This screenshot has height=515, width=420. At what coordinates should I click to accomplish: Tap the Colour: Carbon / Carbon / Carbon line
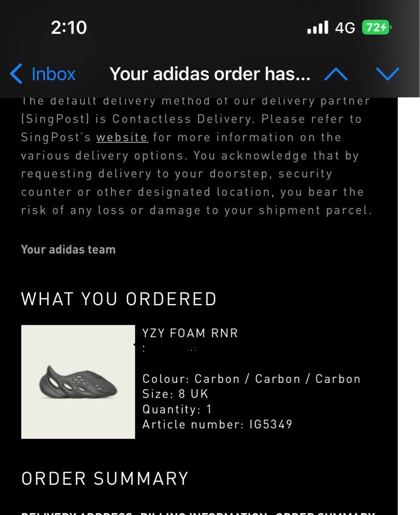[252, 379]
